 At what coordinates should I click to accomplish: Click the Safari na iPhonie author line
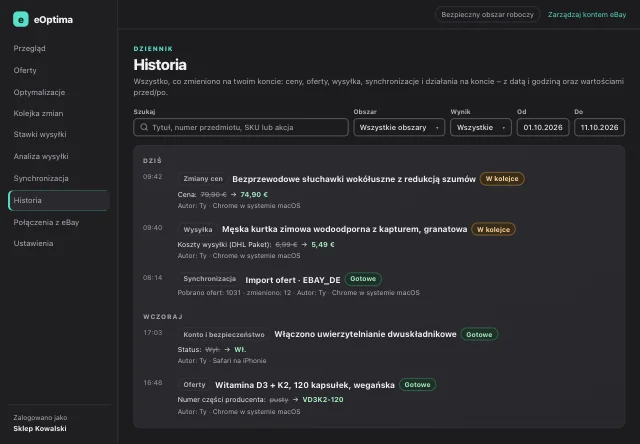(222, 361)
